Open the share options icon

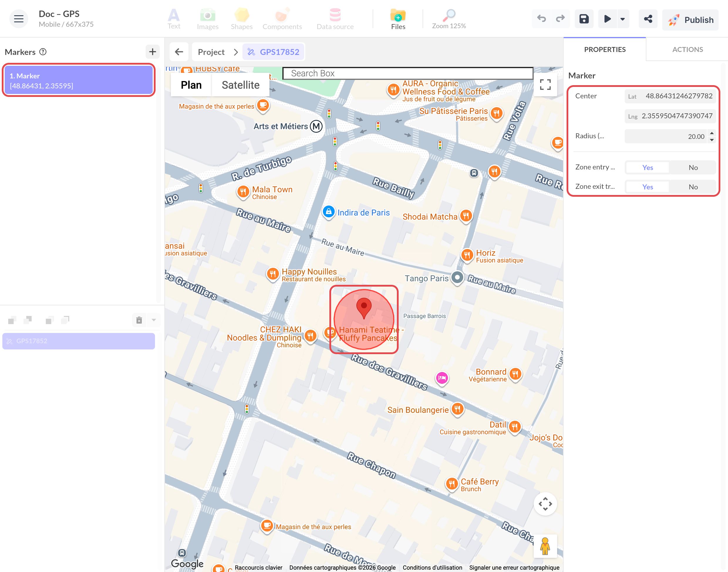(648, 19)
